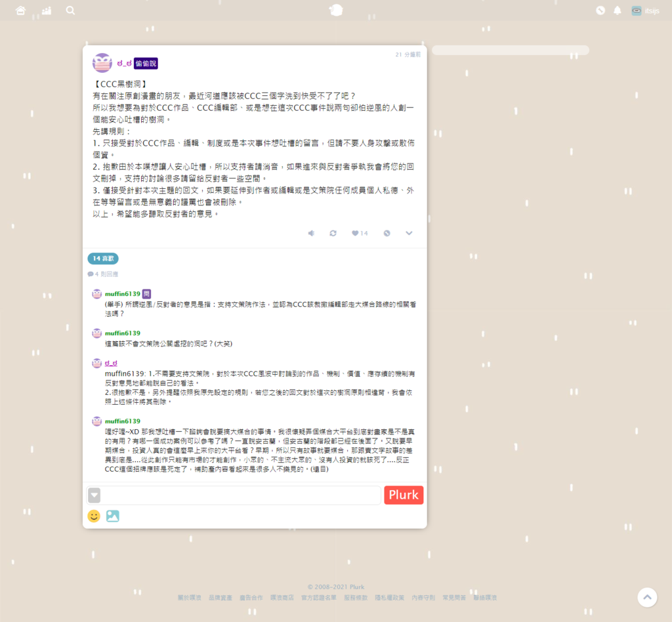Open search with the magnifier icon
672x622 pixels.
pos(71,10)
